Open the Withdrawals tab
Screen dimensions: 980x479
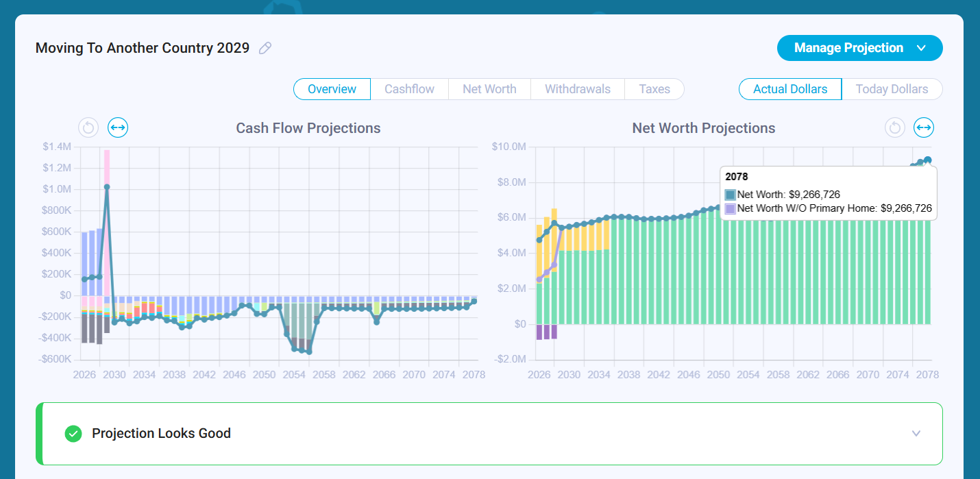coord(578,89)
